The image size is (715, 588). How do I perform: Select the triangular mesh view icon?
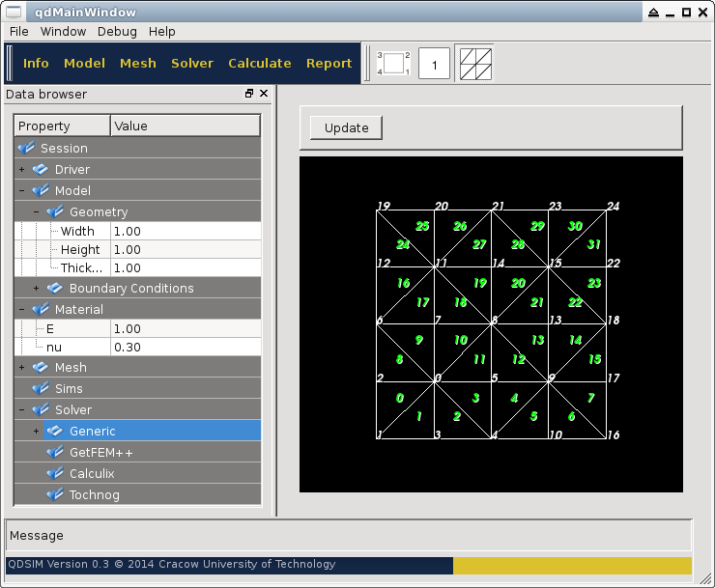[x=473, y=64]
